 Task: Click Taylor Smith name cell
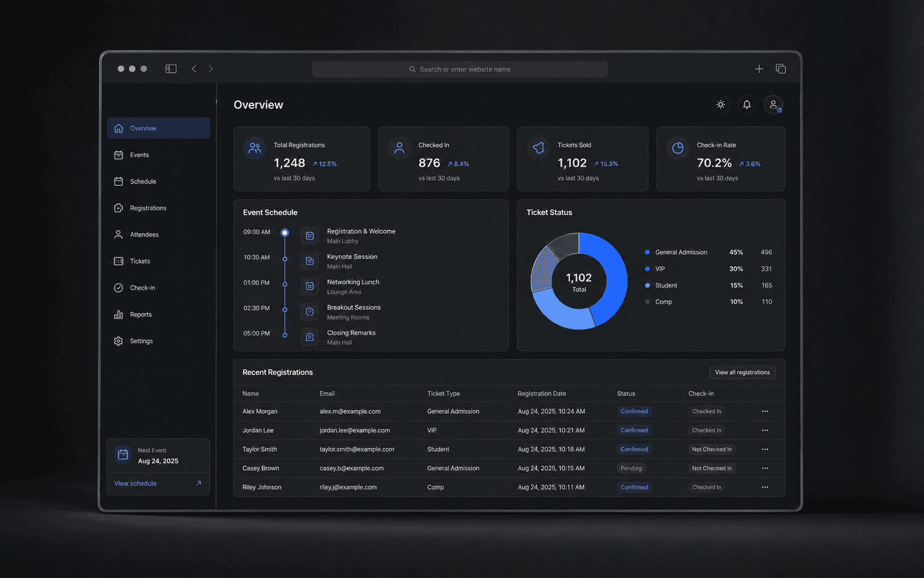260,449
